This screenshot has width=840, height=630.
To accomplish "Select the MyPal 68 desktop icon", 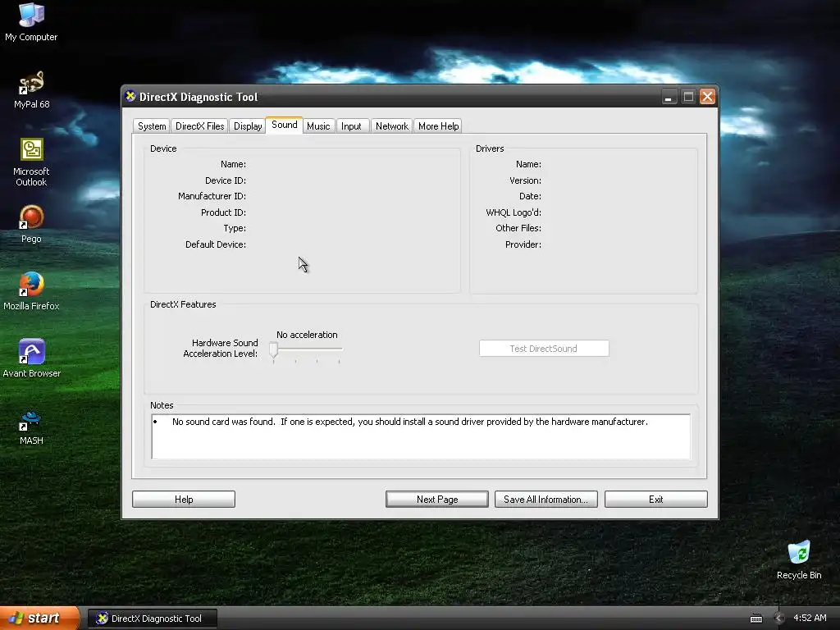I will coord(31,89).
